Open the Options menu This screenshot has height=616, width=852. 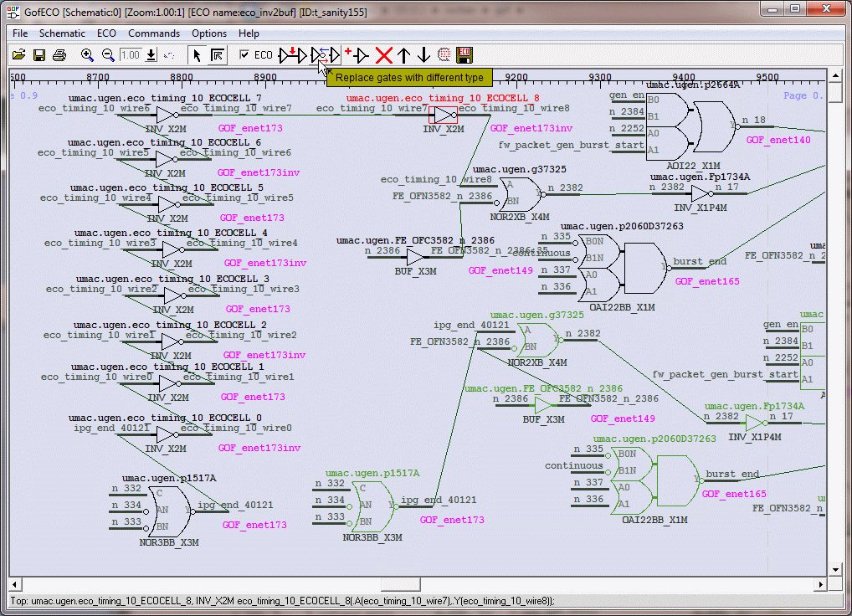tap(209, 33)
